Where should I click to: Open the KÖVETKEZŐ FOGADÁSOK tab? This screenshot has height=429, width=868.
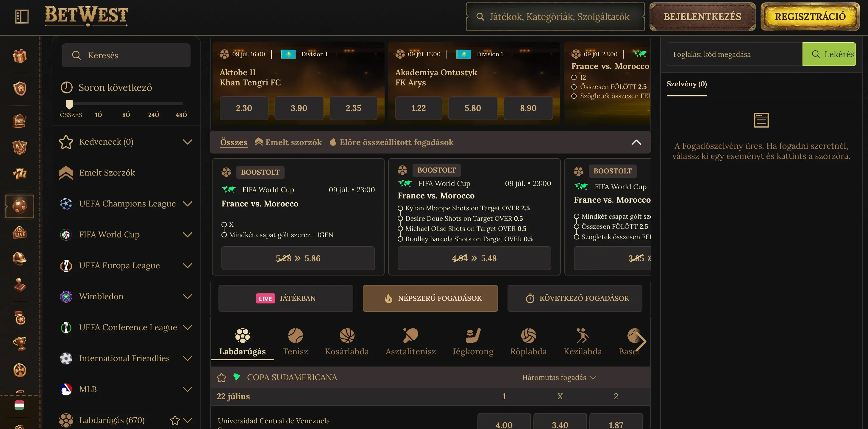click(574, 298)
